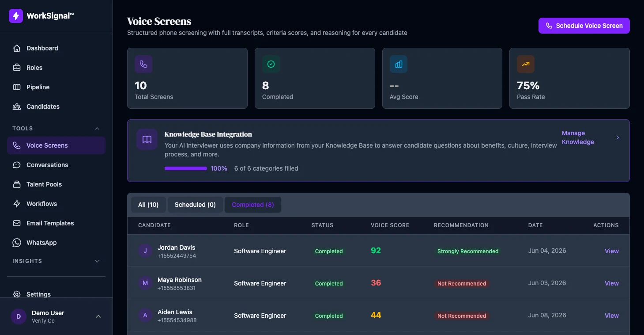Go to the Pipeline page
This screenshot has height=335, width=644.
[56, 87]
